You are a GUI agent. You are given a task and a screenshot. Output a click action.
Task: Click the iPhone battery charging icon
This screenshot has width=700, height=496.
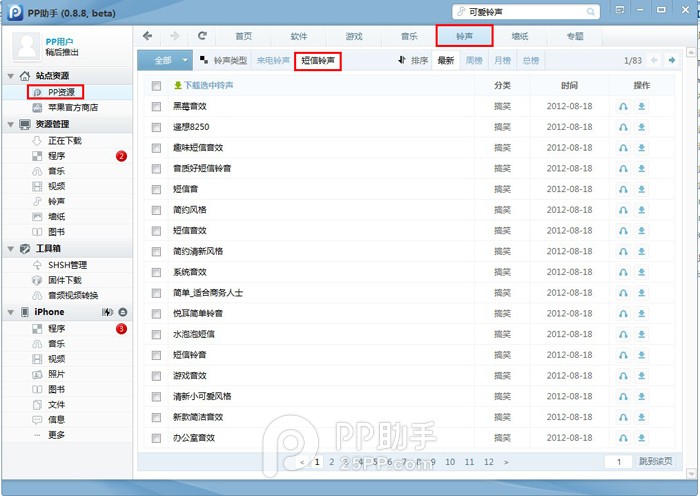click(x=107, y=312)
